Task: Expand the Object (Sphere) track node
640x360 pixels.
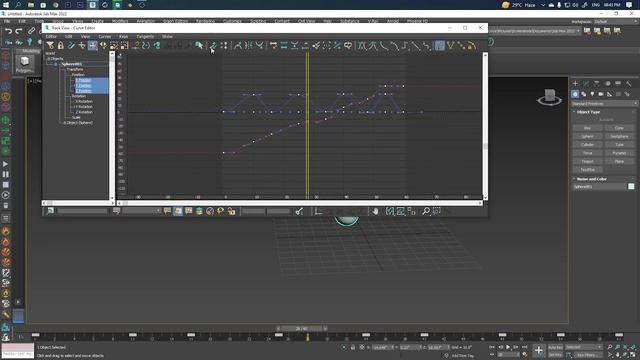Action: coord(64,122)
